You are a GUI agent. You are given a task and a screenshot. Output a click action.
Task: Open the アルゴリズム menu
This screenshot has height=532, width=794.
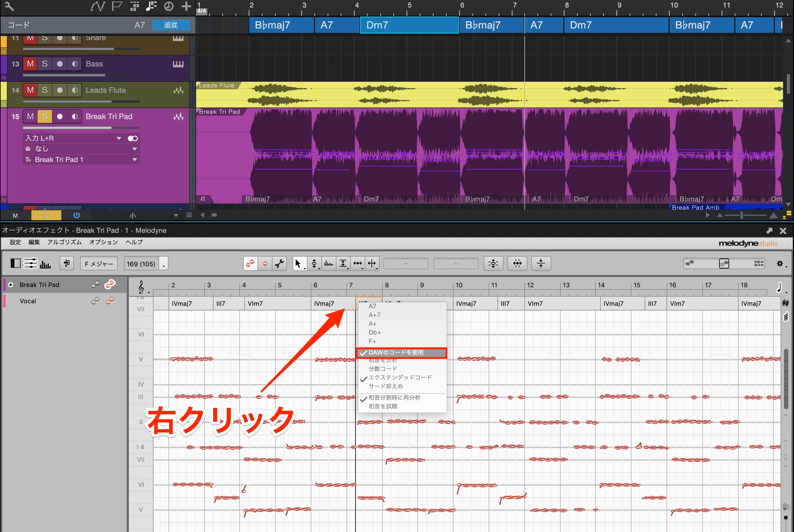click(x=65, y=242)
